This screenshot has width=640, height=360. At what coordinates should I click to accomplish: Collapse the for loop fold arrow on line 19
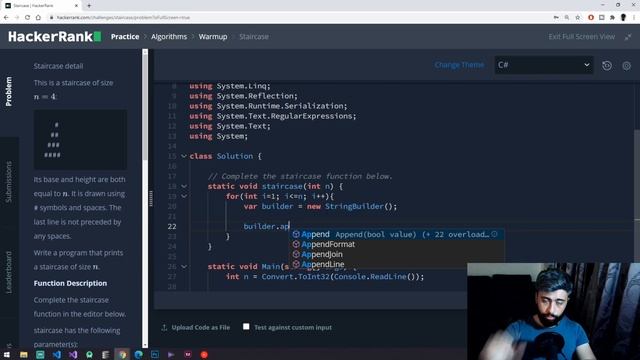184,196
